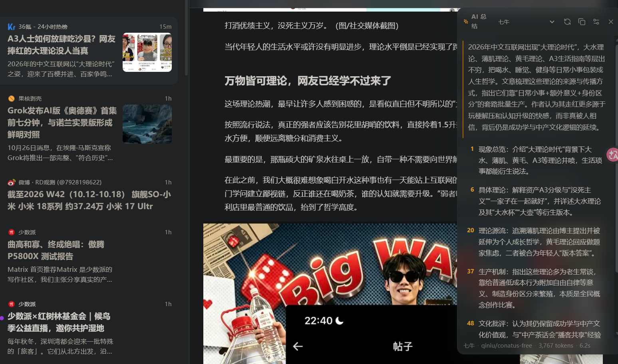This screenshot has height=364, width=618.
Task: Click source label 36氪 - 24小时热榜
Action: point(43,27)
